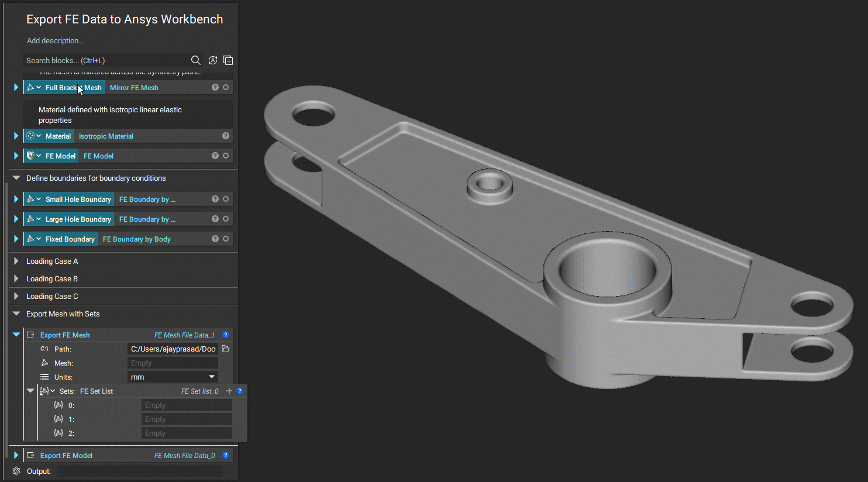
Task: Click the Export FE Mesh title
Action: (x=65, y=335)
